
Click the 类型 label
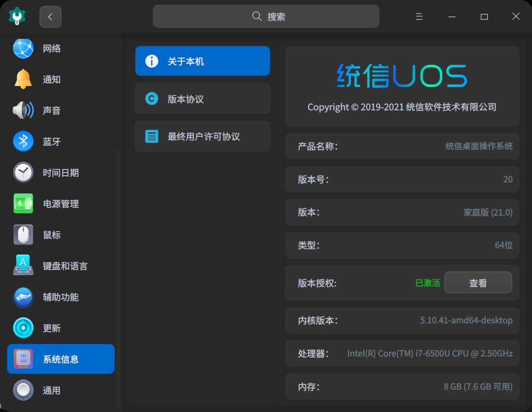308,245
